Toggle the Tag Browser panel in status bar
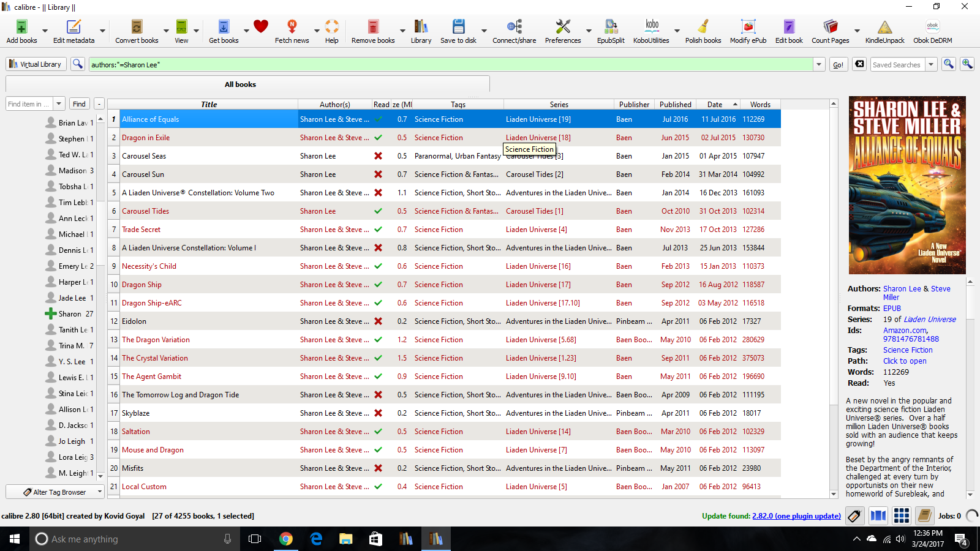The height and width of the screenshot is (551, 980). (x=855, y=516)
